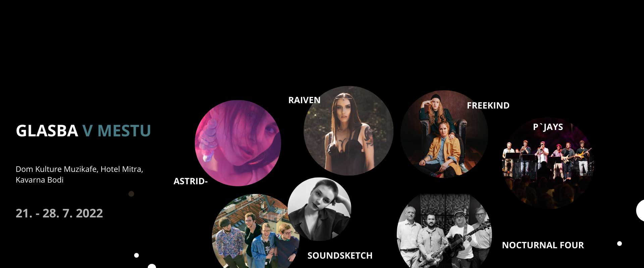Click the large white half-circle at right edge
Screen dimensions: 644x268
point(640,210)
